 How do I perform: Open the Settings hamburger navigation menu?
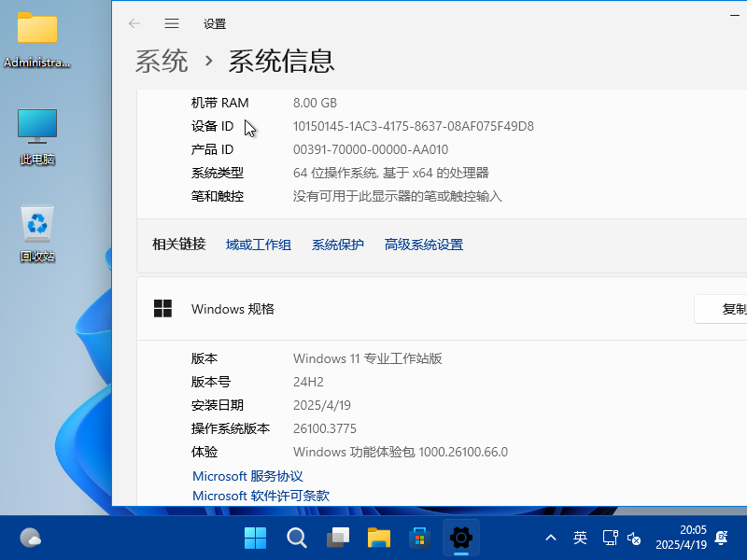[x=172, y=23]
